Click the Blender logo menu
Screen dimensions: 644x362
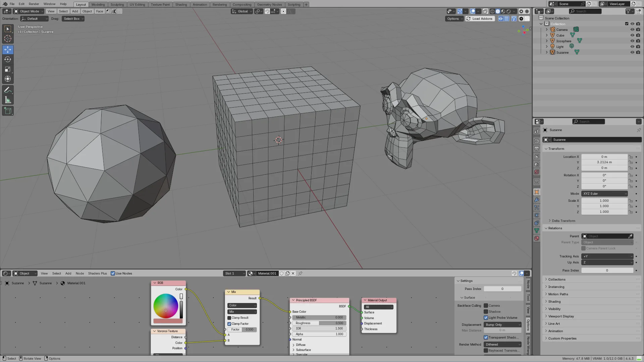5,4
